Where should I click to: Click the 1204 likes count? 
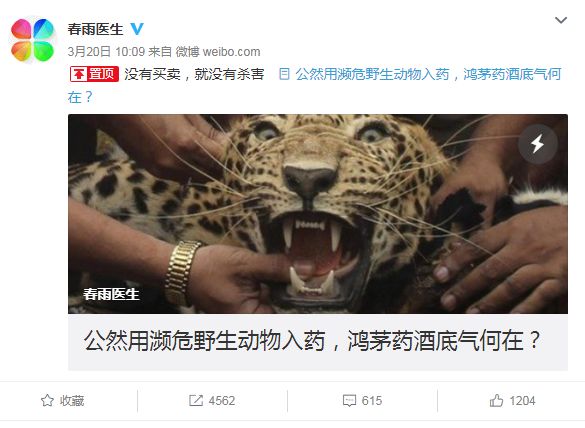522,400
